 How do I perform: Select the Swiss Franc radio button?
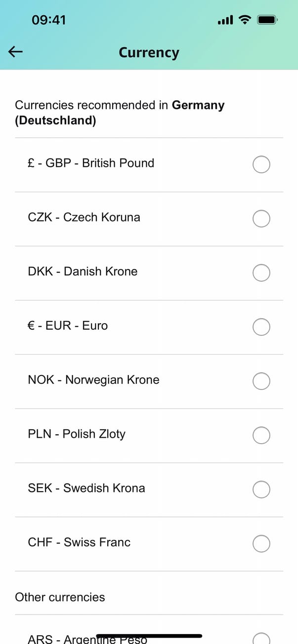point(261,544)
